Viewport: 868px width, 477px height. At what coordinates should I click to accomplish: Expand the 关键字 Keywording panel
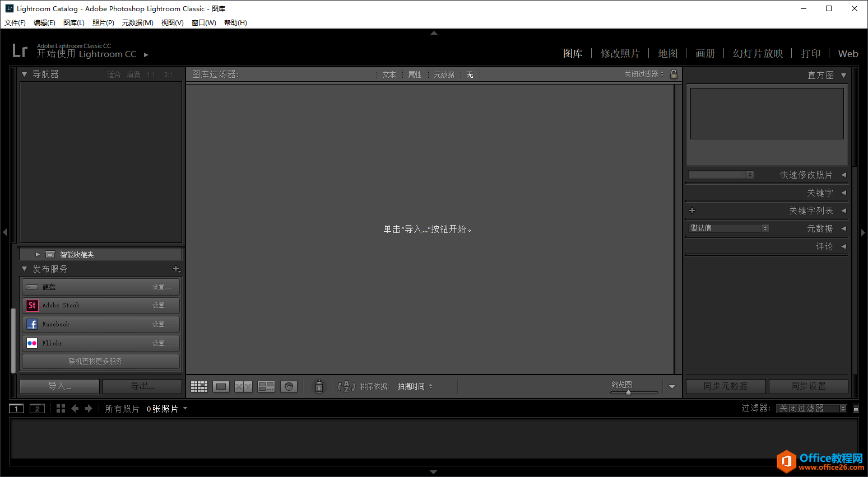pyautogui.click(x=843, y=193)
